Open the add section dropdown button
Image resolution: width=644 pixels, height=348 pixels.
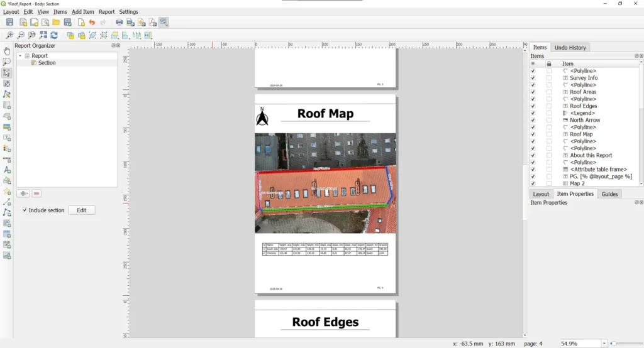coord(23,193)
